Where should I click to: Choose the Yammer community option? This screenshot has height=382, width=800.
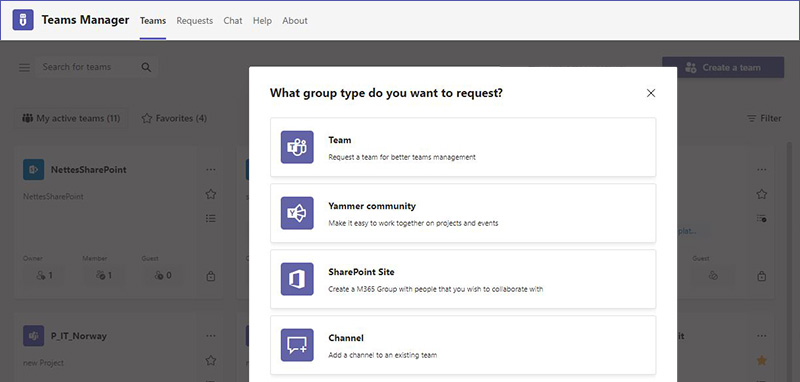(463, 213)
